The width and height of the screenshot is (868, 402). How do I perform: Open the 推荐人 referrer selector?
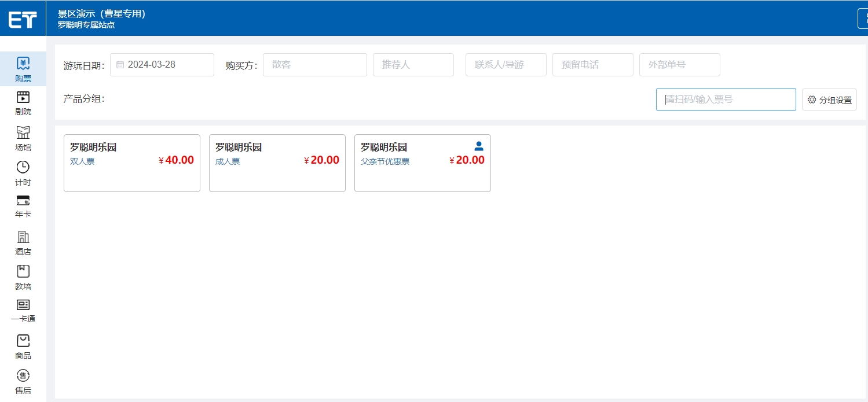click(x=413, y=65)
